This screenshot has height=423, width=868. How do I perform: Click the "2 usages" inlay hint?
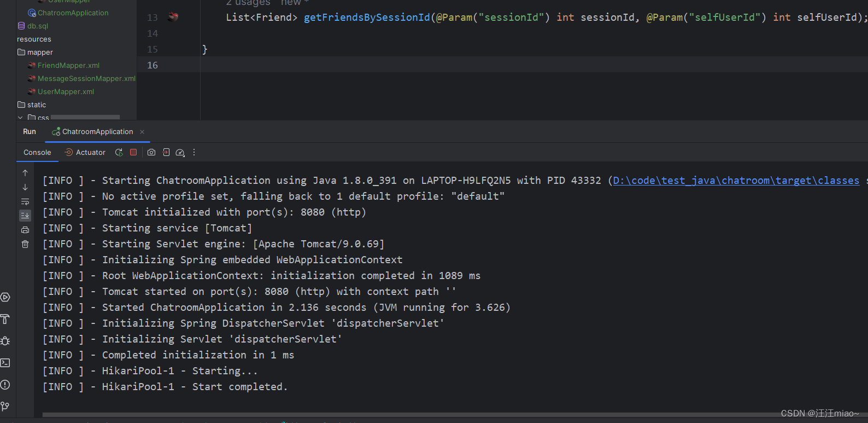click(x=248, y=3)
